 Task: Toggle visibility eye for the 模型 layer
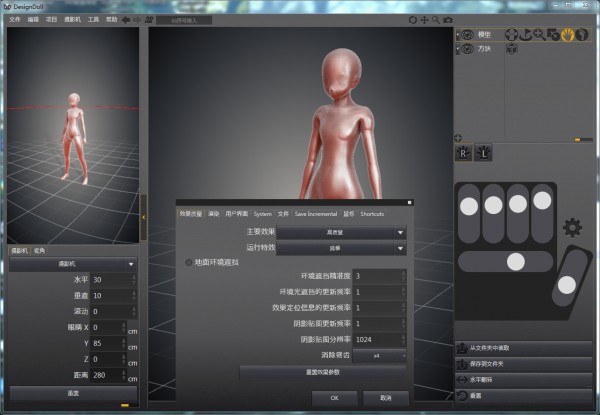[x=466, y=35]
